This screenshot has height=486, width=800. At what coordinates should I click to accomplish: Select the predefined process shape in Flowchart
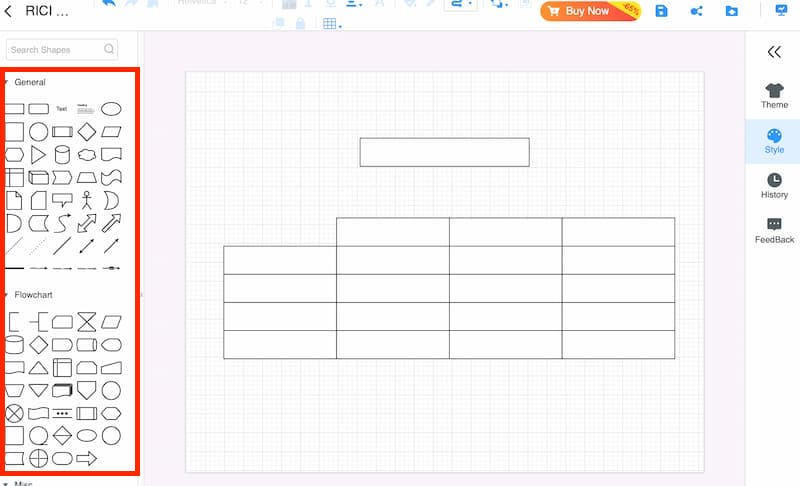[x=87, y=414]
